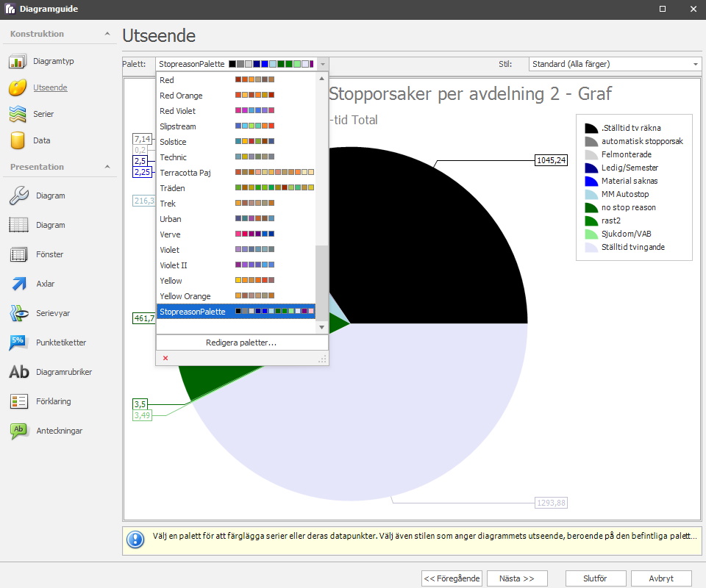The width and height of the screenshot is (706, 588).
Task: Collapse the Konstruktion section
Action: click(x=107, y=34)
